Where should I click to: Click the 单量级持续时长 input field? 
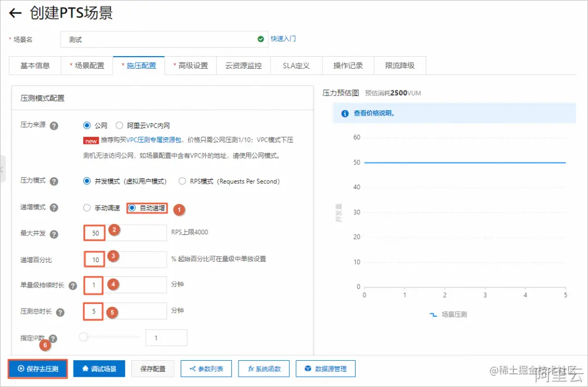[x=125, y=285]
